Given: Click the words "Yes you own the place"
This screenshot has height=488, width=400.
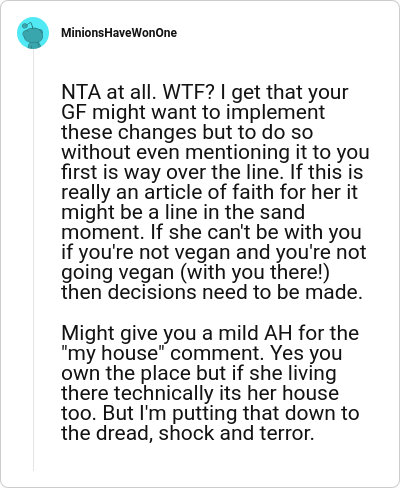Looking at the screenshot, I should (202, 363).
